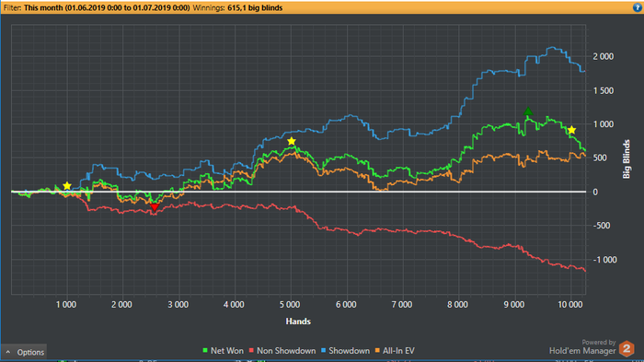Select the yellow star marker near 10 000 hands
644x362 pixels.
point(571,130)
